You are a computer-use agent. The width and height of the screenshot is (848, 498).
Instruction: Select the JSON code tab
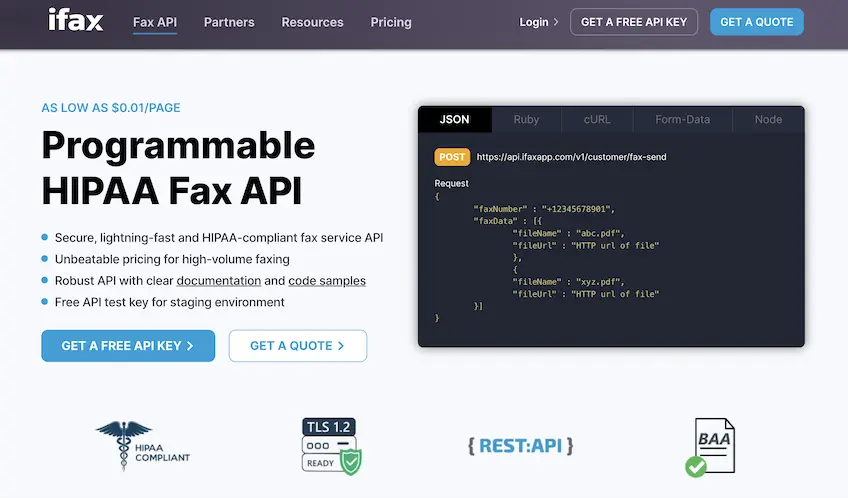click(x=454, y=119)
